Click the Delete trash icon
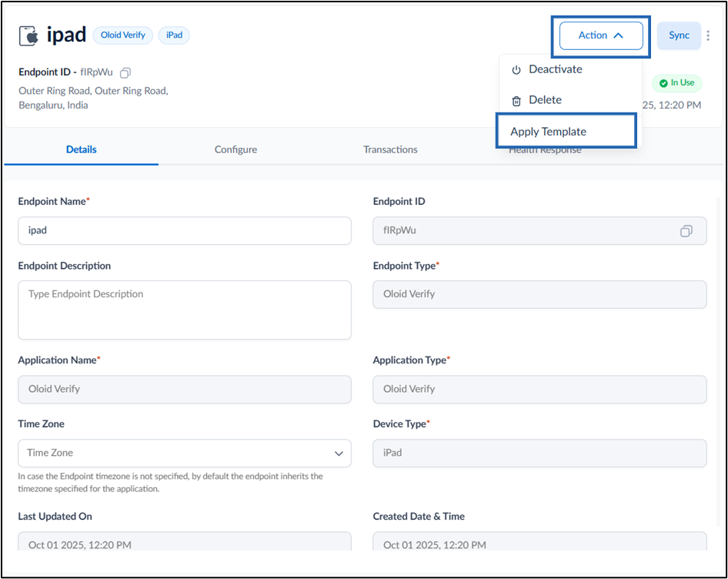 (516, 101)
